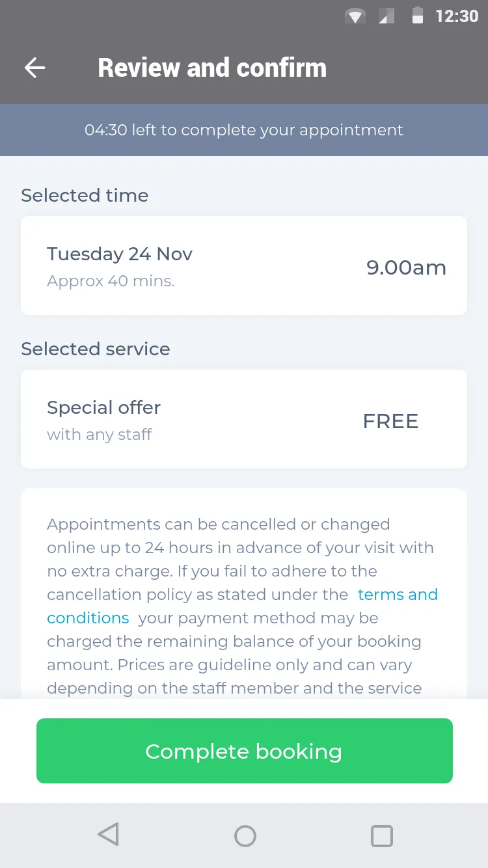Tap the cellular signal icon
Screen dimensions: 488x868
(386, 16)
